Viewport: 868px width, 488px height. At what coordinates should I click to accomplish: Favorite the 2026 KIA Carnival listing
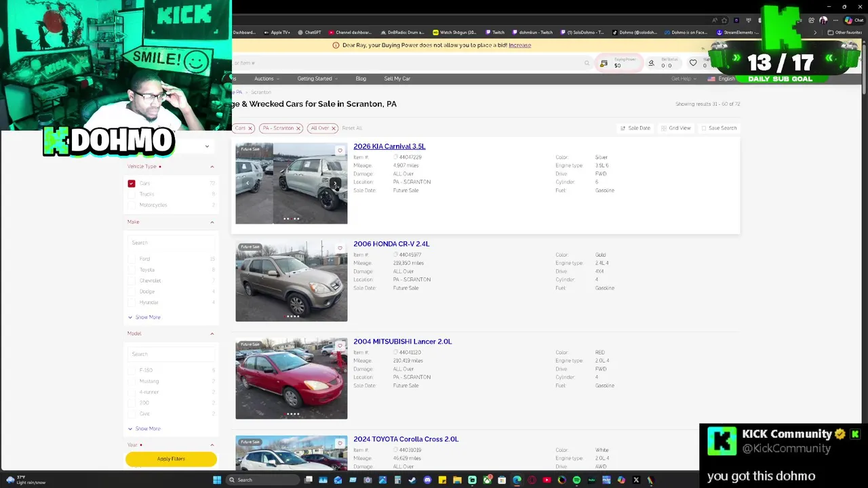coord(340,150)
